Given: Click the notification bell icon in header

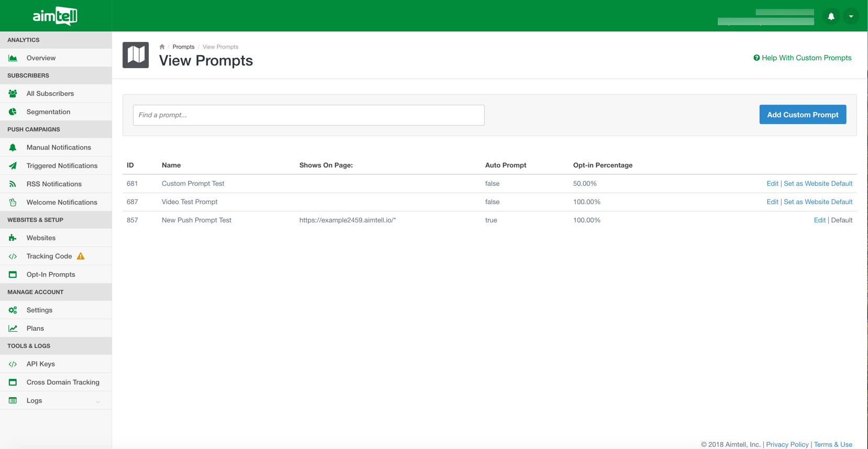Looking at the screenshot, I should click(831, 17).
